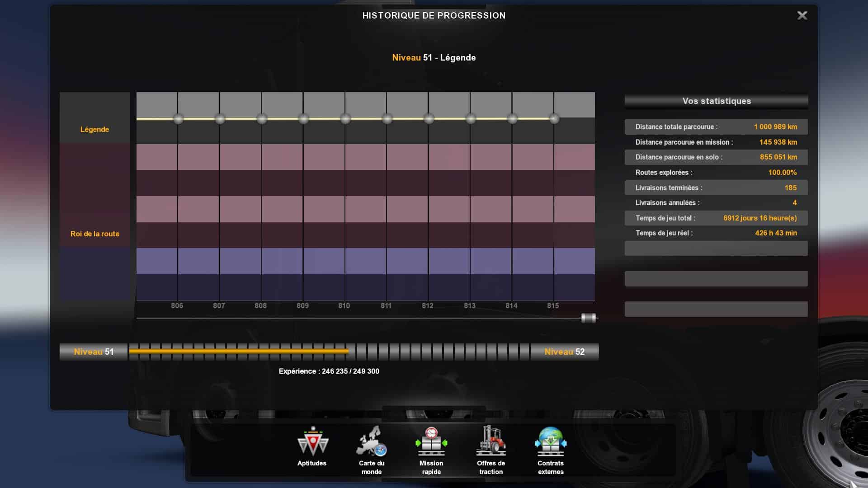Click the timeline scrollbar handle

pyautogui.click(x=588, y=318)
